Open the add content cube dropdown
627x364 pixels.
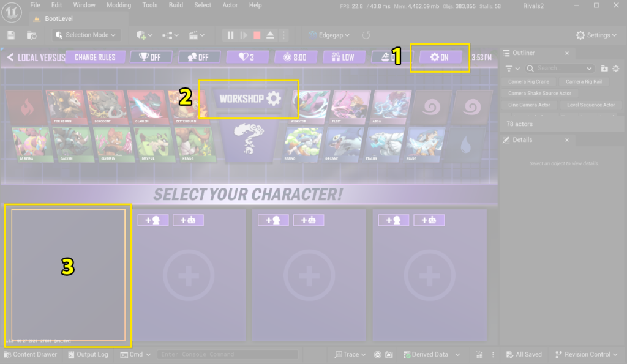pos(144,35)
